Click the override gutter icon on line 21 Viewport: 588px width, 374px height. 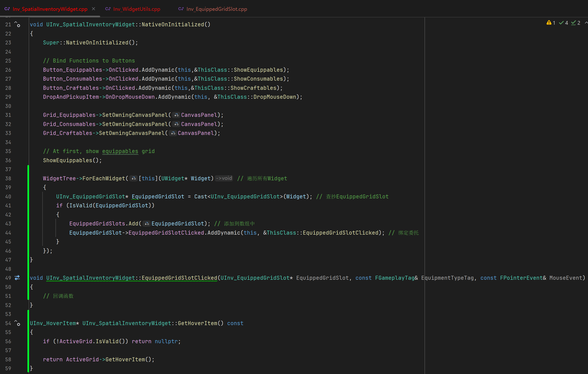[17, 24]
